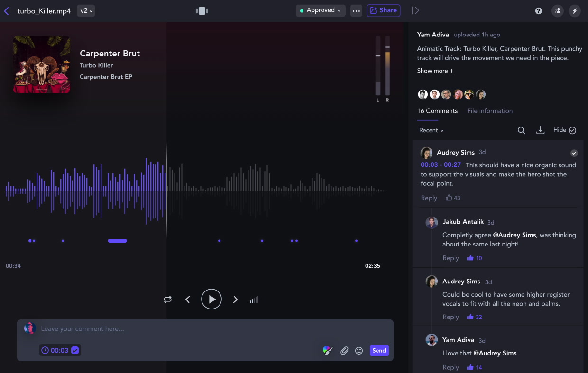The width and height of the screenshot is (588, 373).
Task: Toggle loop playback
Action: click(168, 300)
